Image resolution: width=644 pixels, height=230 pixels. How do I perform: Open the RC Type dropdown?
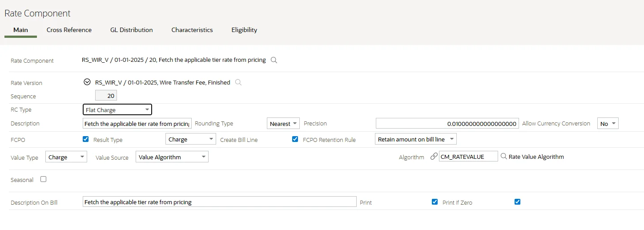(x=117, y=110)
